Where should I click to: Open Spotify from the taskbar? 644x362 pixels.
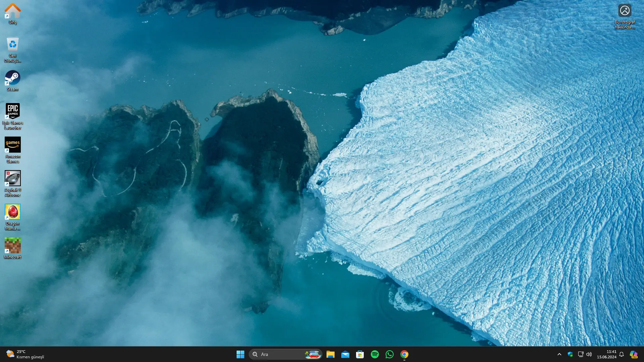point(375,354)
